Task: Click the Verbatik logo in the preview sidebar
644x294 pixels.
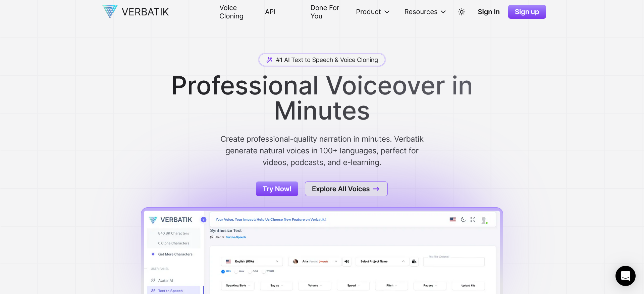Action: coord(170,220)
